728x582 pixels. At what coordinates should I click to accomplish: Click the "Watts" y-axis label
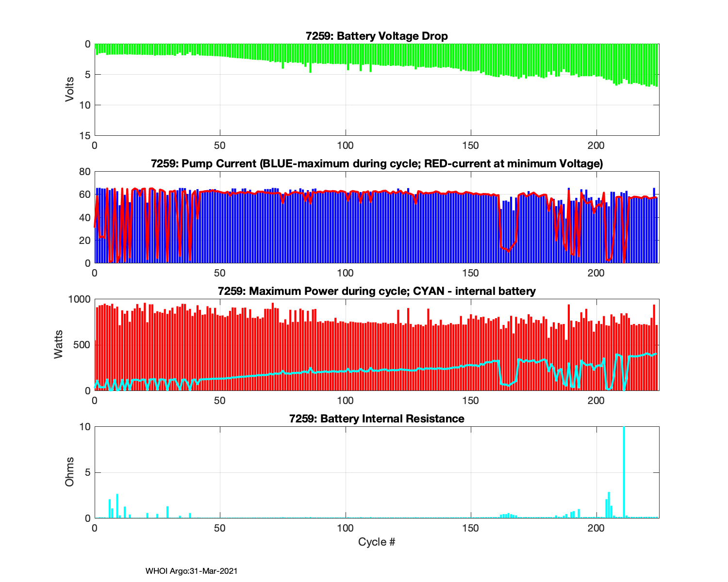click(59, 344)
